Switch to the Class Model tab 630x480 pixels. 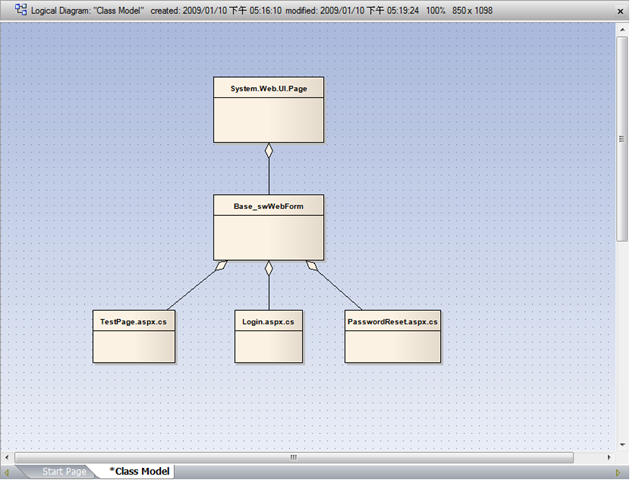pos(139,471)
